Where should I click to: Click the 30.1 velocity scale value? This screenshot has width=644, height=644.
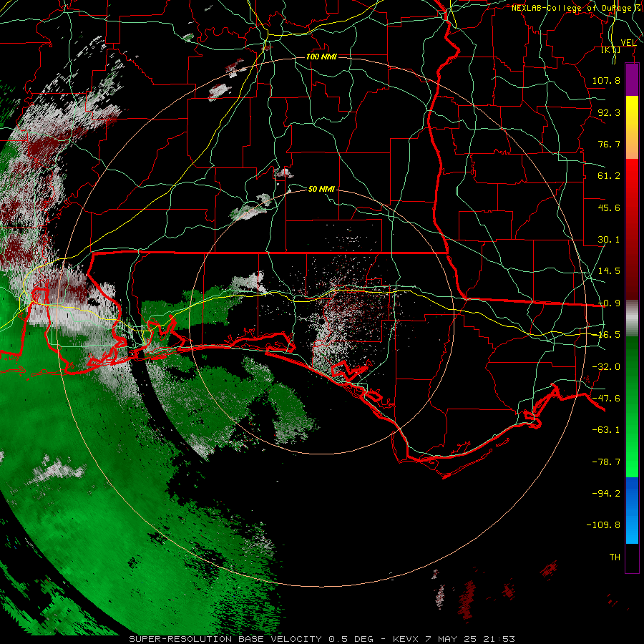(x=609, y=240)
